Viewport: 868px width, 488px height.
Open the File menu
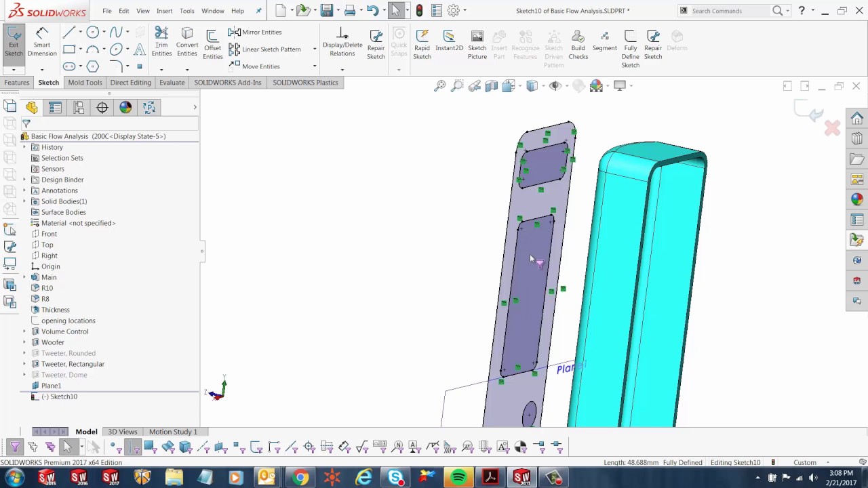[107, 11]
